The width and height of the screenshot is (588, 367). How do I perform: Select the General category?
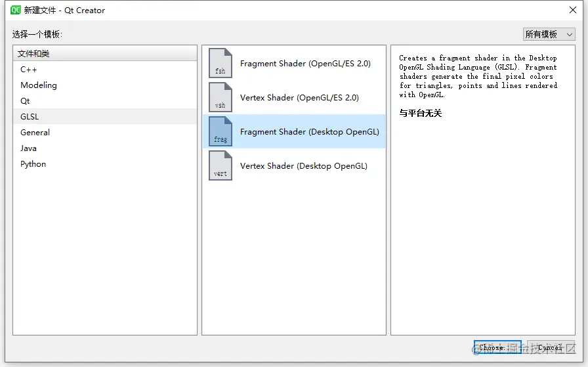(x=105, y=133)
